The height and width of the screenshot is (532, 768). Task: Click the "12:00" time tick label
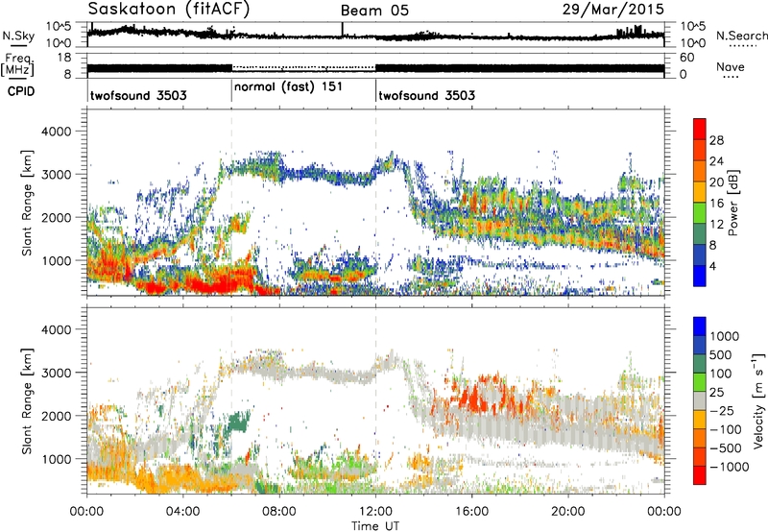[x=375, y=512]
